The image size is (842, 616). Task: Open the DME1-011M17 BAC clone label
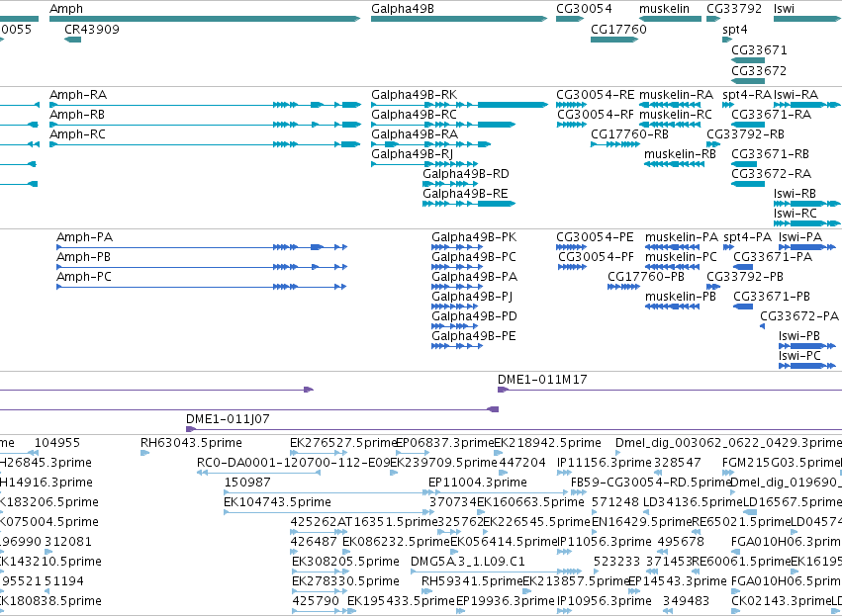[x=542, y=380]
